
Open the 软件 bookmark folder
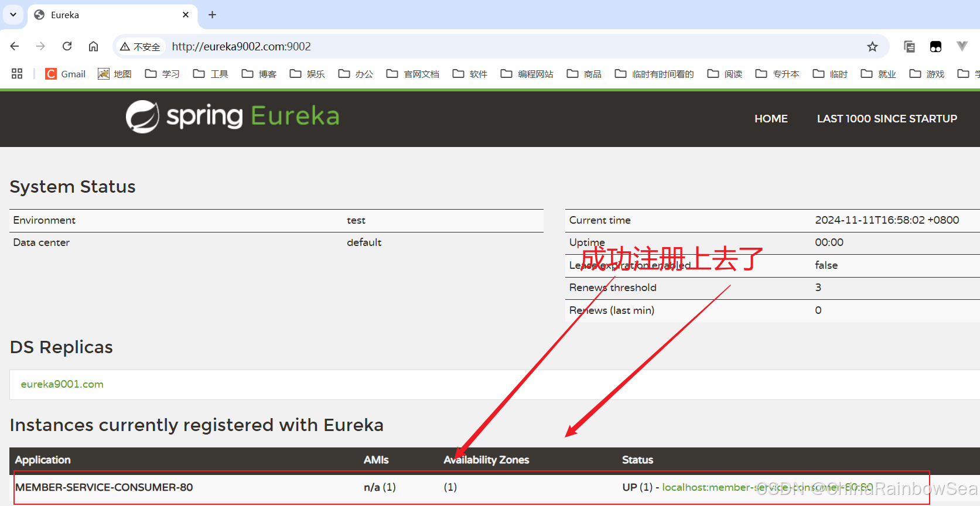tap(470, 74)
